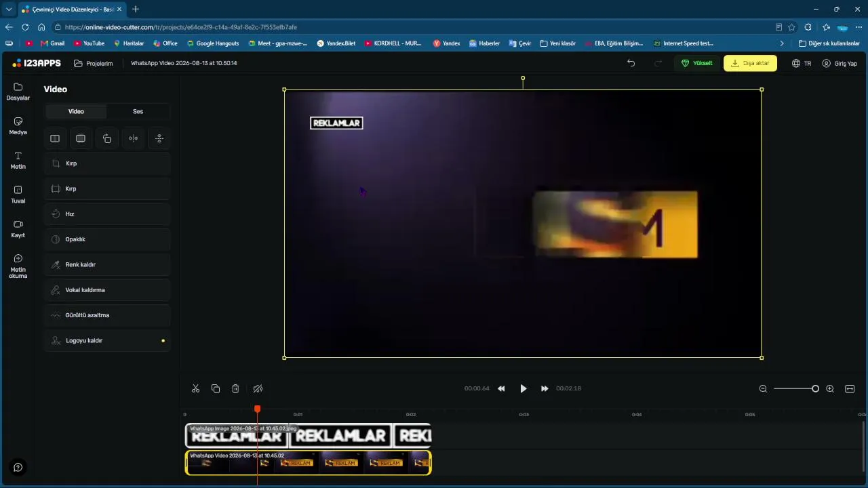The width and height of the screenshot is (868, 488).
Task: Click Giriş Yap to sign in
Action: click(840, 63)
